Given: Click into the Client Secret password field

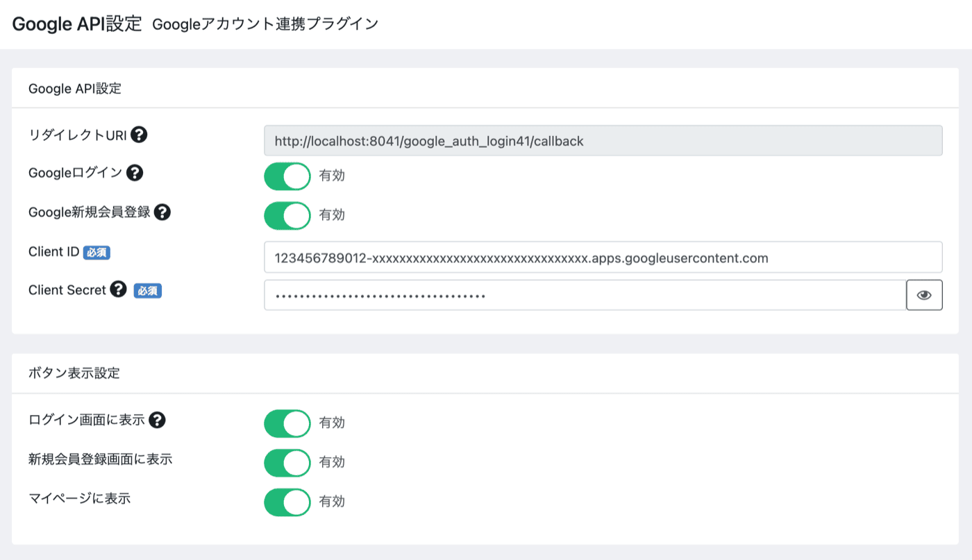Looking at the screenshot, I should click(x=585, y=295).
